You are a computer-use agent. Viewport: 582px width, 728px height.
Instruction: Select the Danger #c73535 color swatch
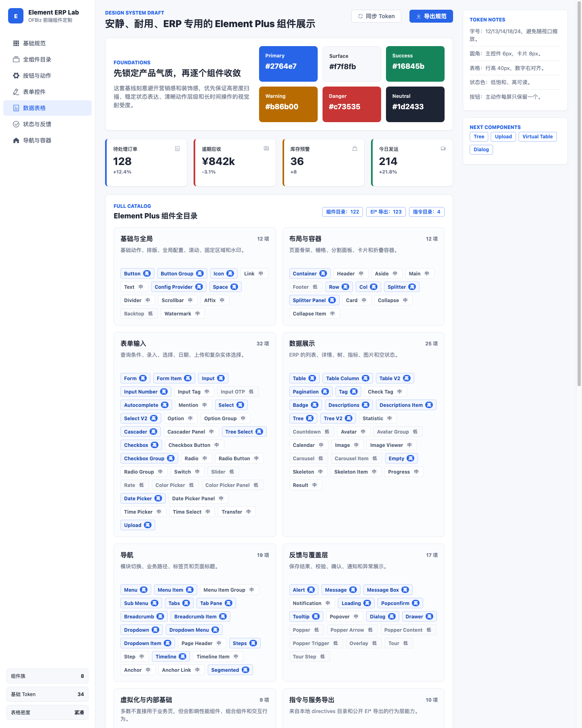tap(352, 104)
